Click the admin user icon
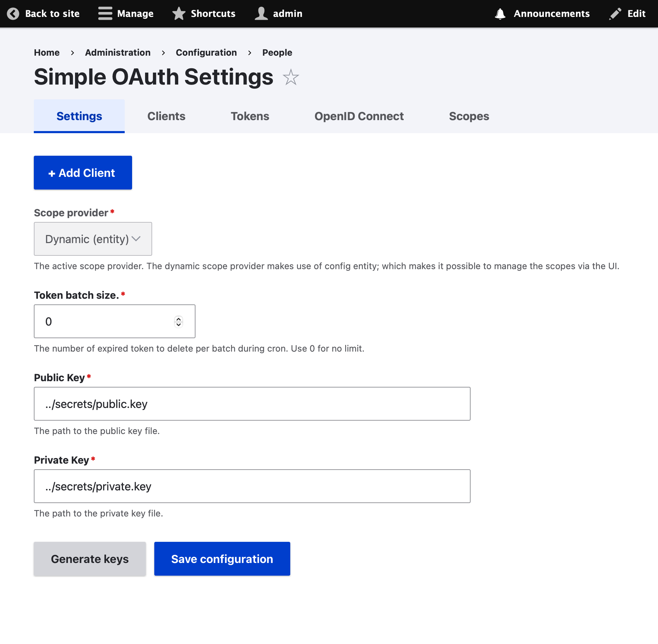This screenshot has height=644, width=658. [261, 14]
